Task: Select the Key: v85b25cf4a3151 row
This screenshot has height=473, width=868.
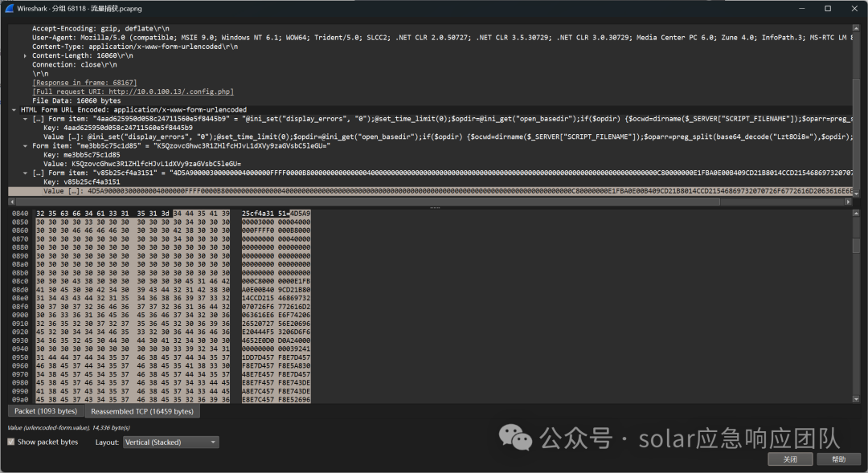Action: click(x=81, y=181)
